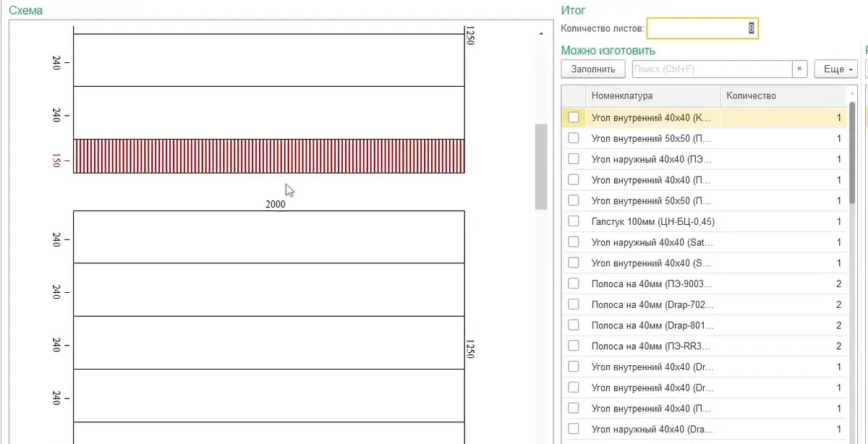Clear the search field with the × icon
Image resolution: width=868 pixels, height=444 pixels.
pyautogui.click(x=799, y=69)
